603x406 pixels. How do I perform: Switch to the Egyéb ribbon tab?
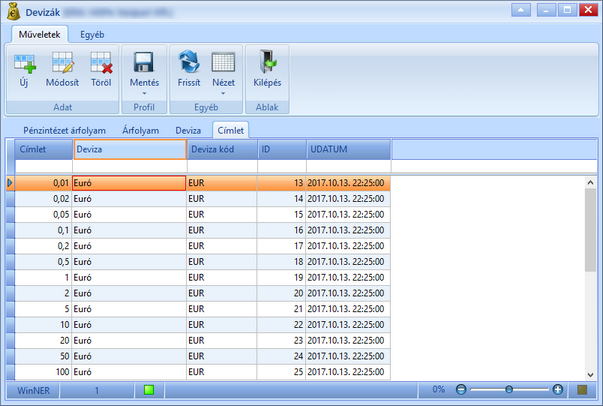[x=92, y=35]
